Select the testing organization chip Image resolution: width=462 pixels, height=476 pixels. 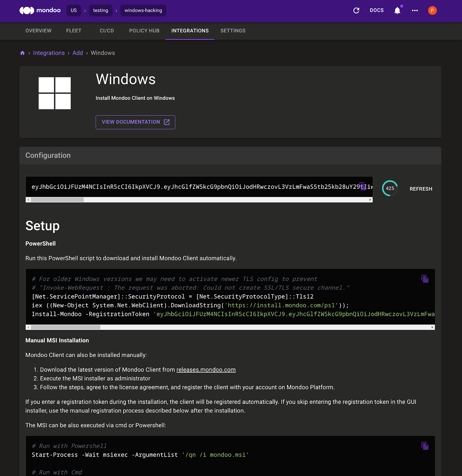[x=101, y=10]
